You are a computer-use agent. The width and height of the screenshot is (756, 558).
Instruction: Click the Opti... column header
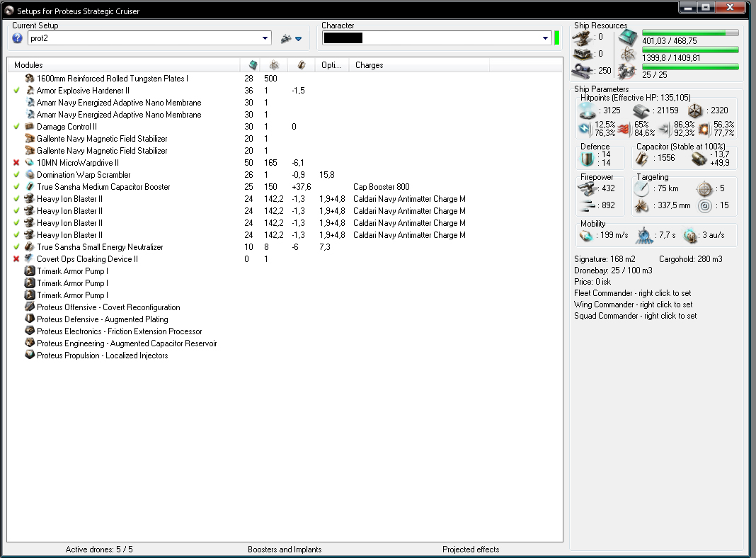(331, 65)
